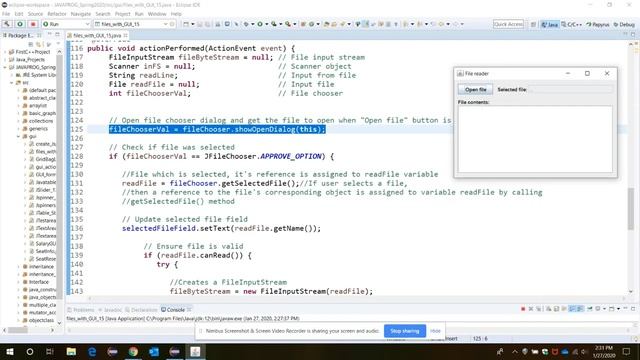The image size is (640, 360).
Task: Click the gear icon beside launch configuration
Action: click(172, 24)
